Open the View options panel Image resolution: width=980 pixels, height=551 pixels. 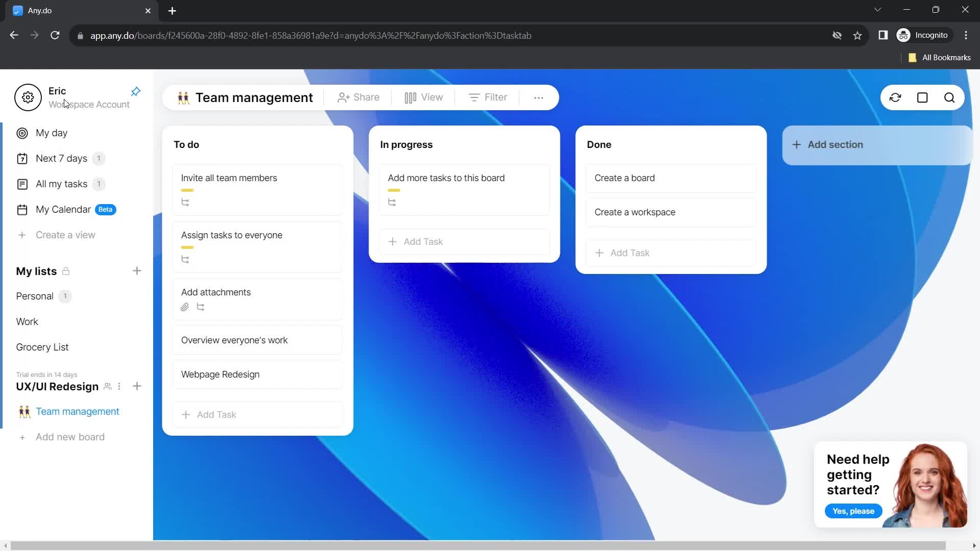pyautogui.click(x=423, y=97)
